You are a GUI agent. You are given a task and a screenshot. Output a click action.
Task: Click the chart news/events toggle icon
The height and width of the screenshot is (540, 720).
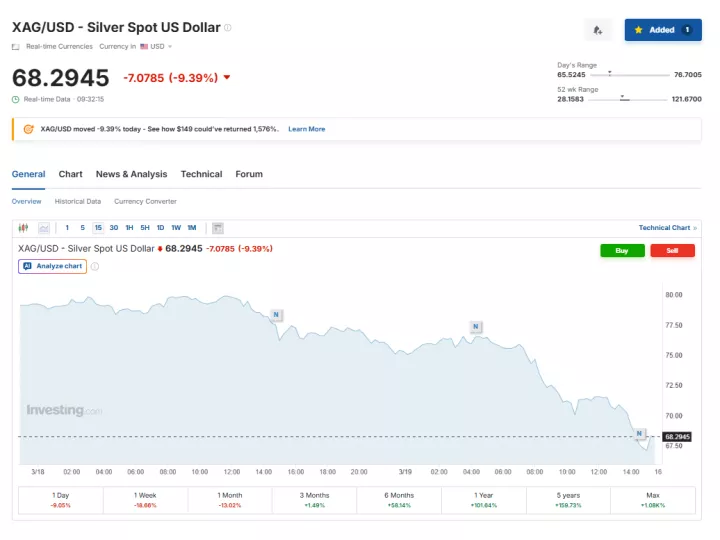218,228
